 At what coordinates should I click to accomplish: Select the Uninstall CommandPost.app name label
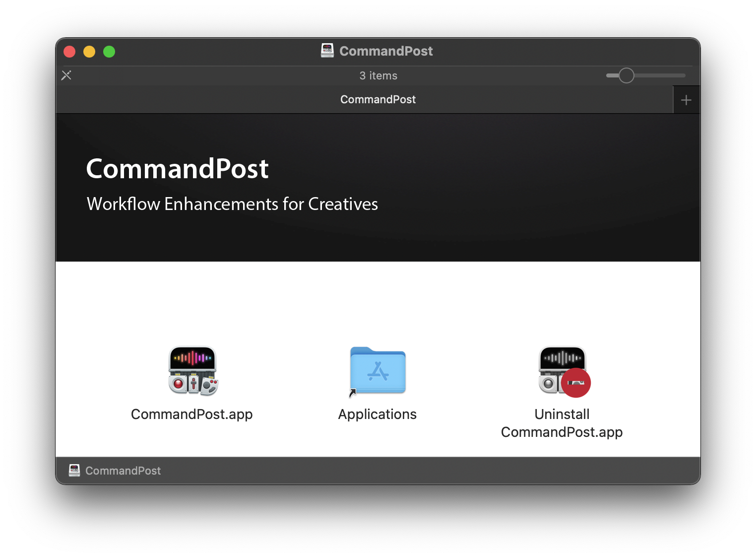(x=562, y=423)
